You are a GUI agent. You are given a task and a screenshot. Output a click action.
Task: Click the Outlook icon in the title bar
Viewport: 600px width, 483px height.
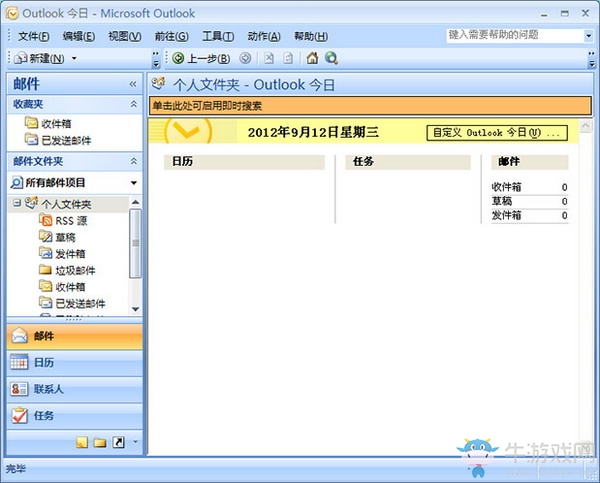(12, 13)
